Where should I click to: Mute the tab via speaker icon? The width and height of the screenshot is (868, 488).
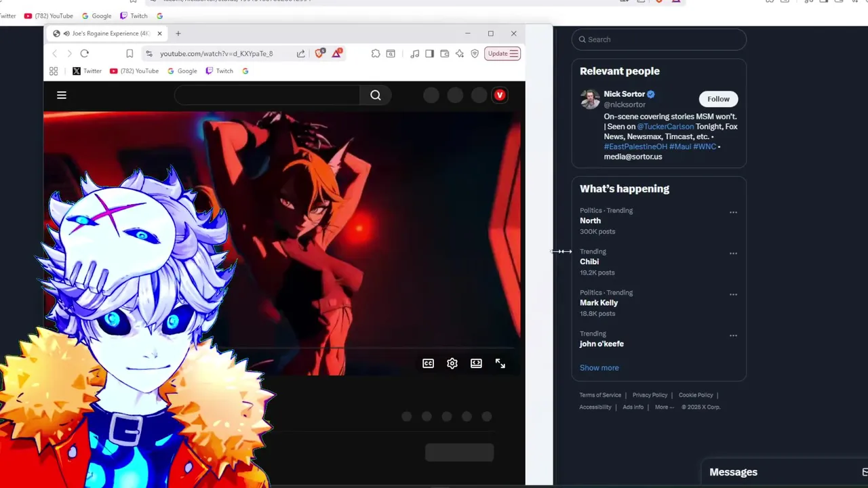[x=66, y=33]
